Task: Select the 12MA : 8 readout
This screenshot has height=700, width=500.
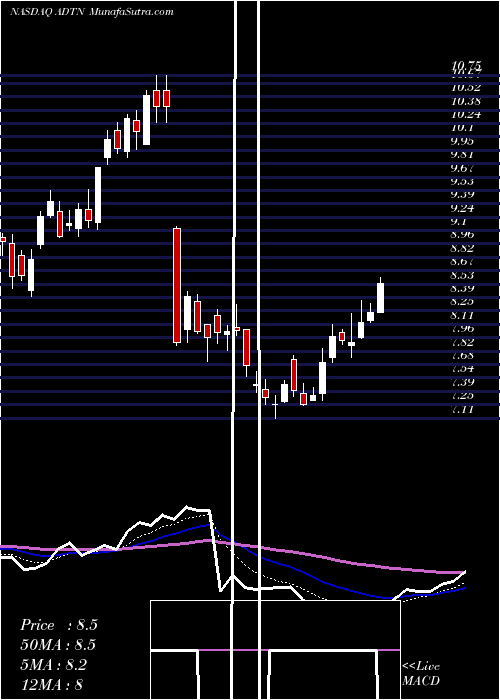Action: pos(51,684)
